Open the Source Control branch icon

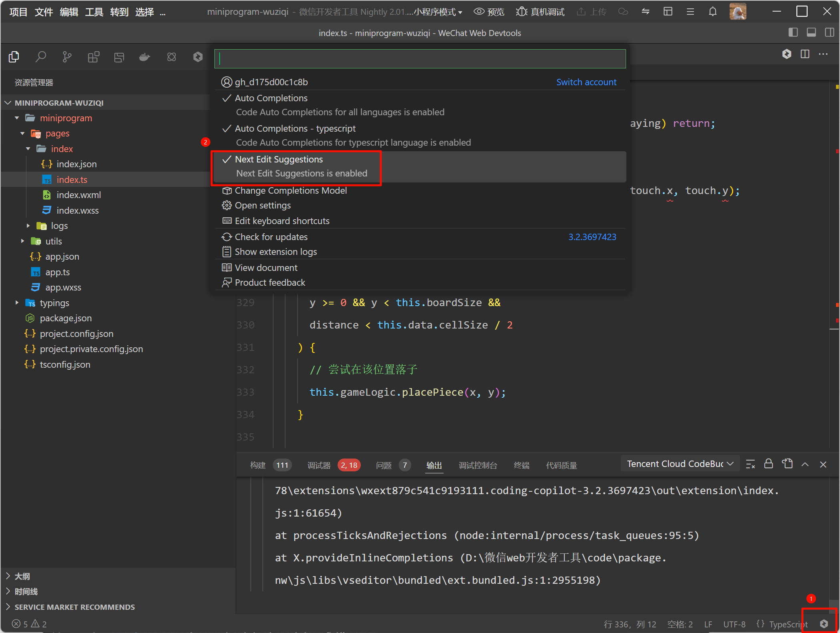click(67, 57)
